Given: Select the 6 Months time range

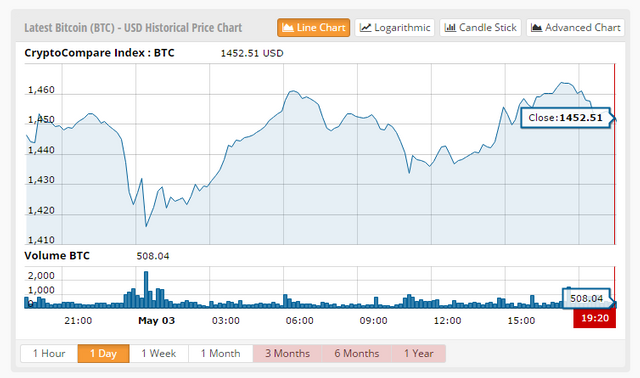Looking at the screenshot, I should (x=357, y=354).
